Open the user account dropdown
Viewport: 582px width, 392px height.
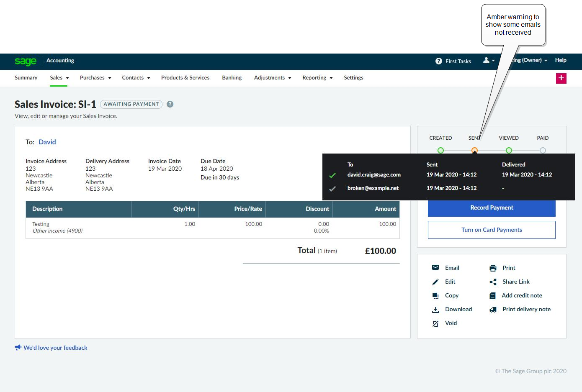click(x=489, y=61)
